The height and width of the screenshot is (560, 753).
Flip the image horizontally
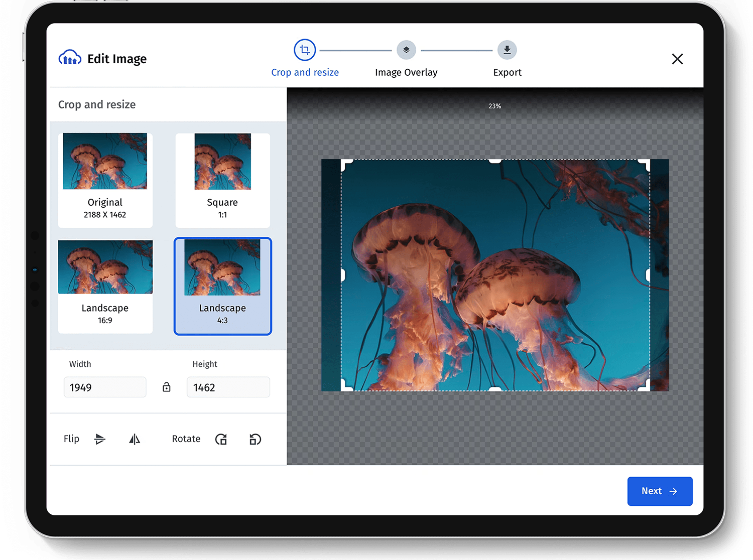click(135, 439)
